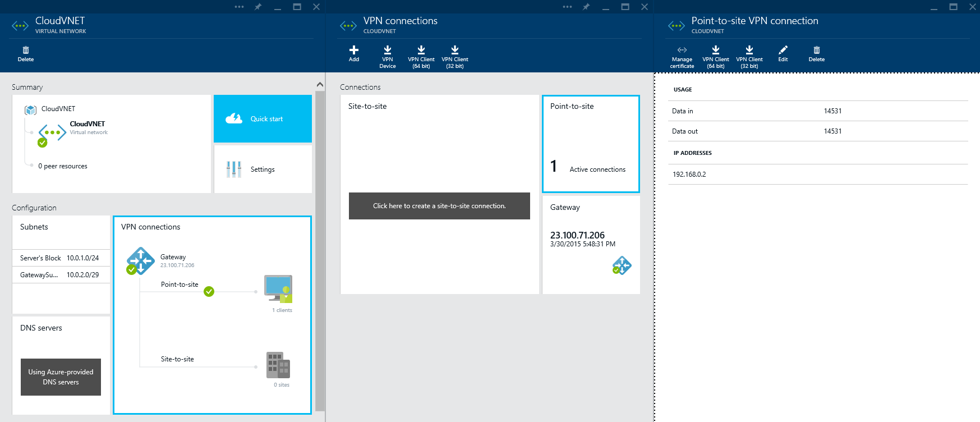
Task: Delete the CloudVNET virtual network
Action: tap(25, 54)
